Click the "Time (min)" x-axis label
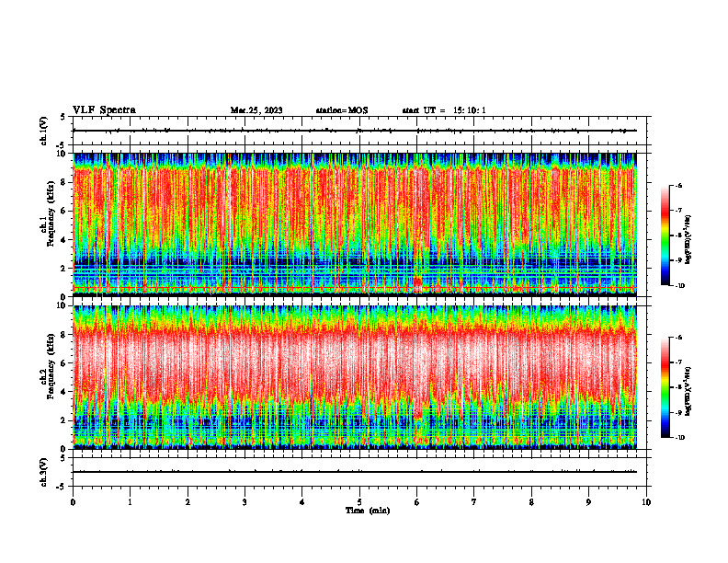 pos(368,511)
